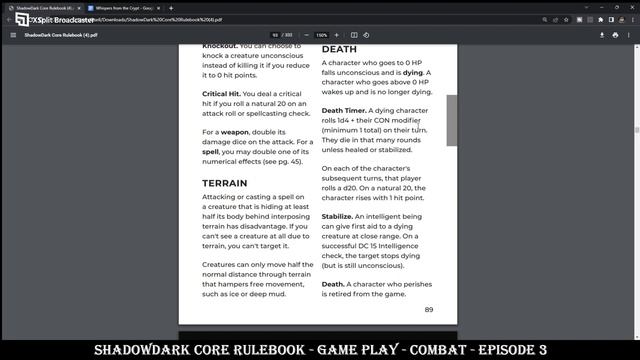640x360 pixels.
Task: Go back in the browser
Action: coord(9,20)
